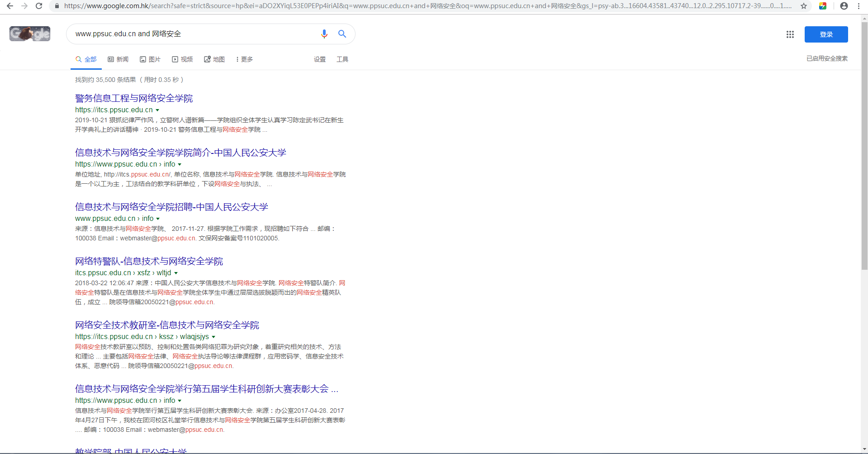Switch to the 图片 tab
Image resolution: width=868 pixels, height=454 pixels.
(150, 59)
